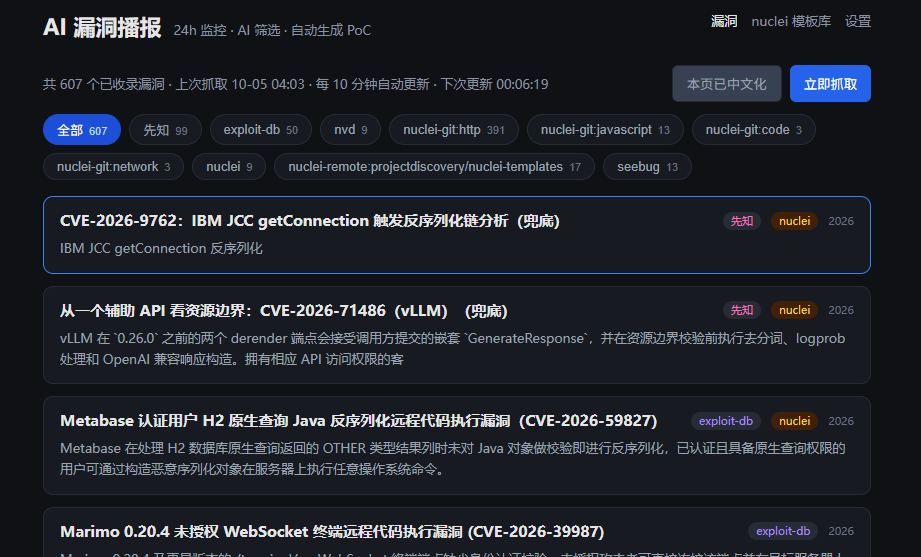Select the nvd 9 filter chip
The image size is (921, 557).
tap(351, 130)
